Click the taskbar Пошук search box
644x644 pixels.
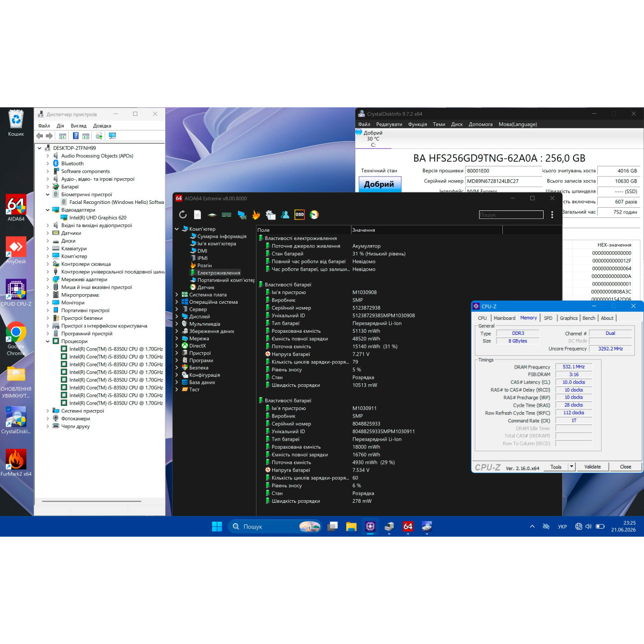[275, 526]
